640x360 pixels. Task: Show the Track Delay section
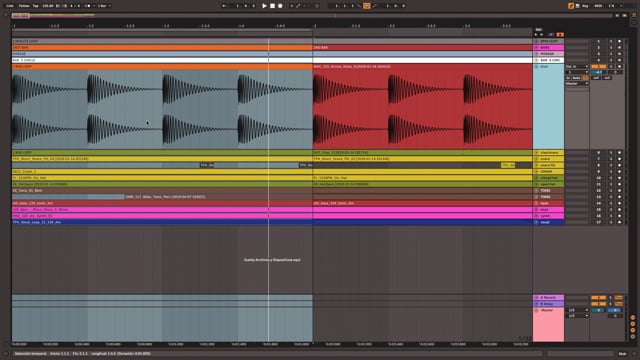tap(633, 337)
